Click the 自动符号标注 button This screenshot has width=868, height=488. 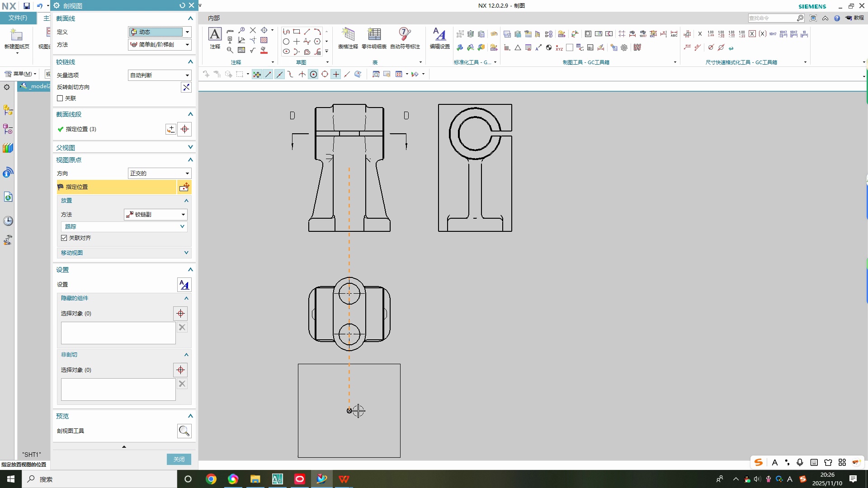(x=405, y=38)
